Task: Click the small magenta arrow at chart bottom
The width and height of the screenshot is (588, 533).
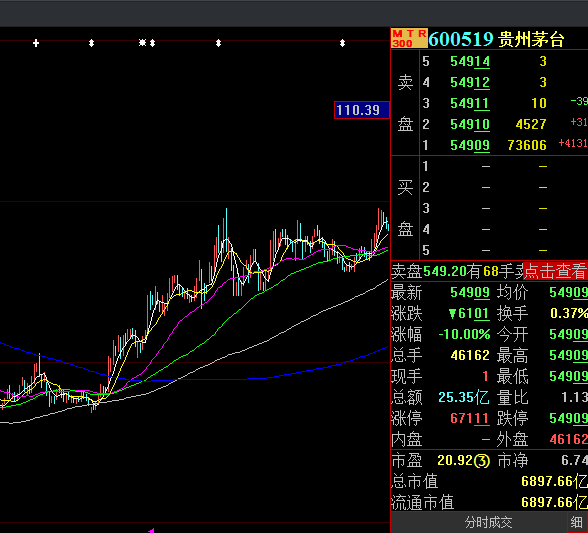Action: (151, 530)
